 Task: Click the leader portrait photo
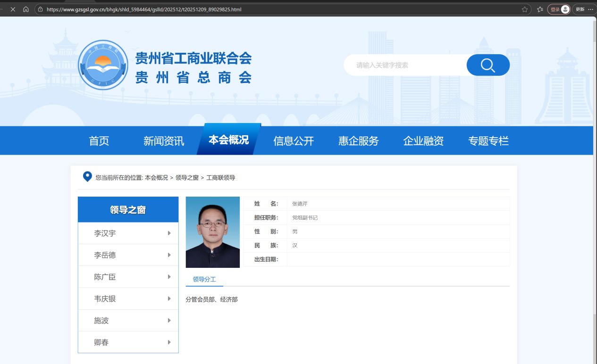pyautogui.click(x=213, y=232)
